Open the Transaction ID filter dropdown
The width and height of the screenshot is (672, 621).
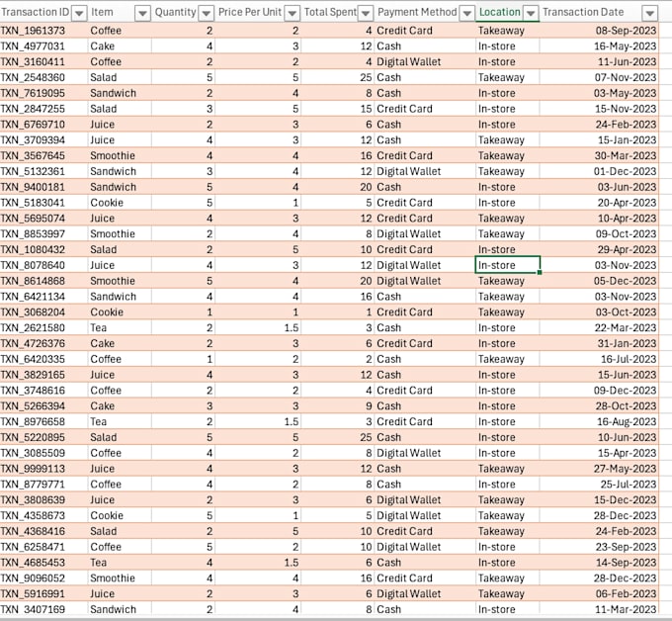[79, 13]
